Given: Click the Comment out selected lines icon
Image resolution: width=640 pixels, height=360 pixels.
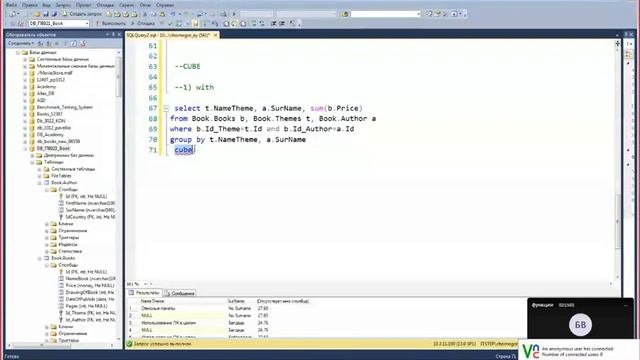Looking at the screenshot, I should point(253,24).
